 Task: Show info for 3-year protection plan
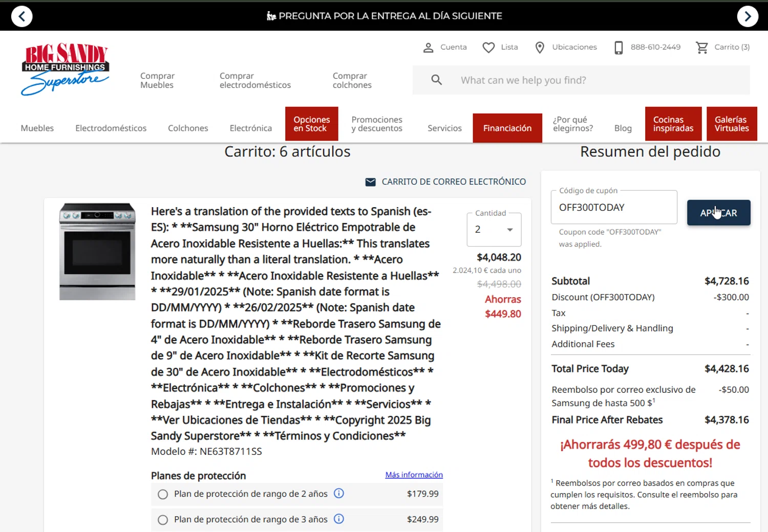(x=339, y=519)
